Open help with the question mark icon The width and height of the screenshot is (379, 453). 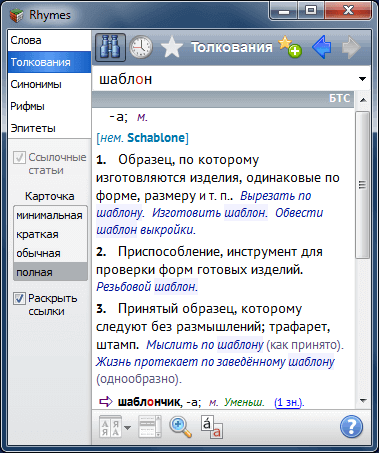pos(351,426)
